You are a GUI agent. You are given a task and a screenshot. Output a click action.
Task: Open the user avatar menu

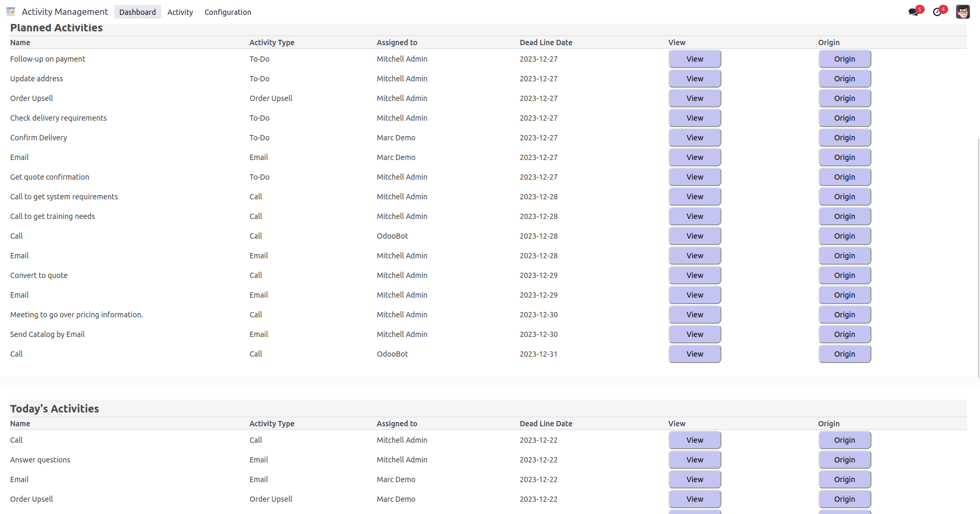pyautogui.click(x=962, y=12)
